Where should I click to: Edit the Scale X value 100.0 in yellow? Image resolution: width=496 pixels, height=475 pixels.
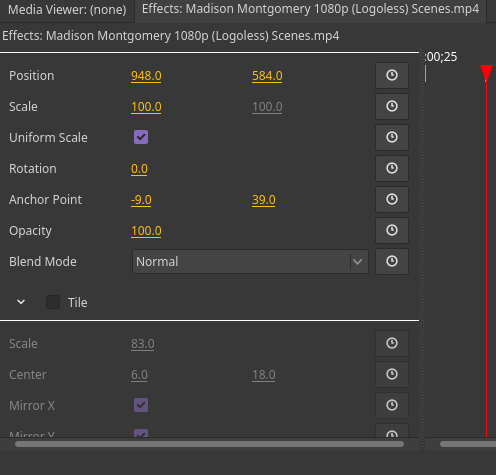tap(146, 107)
